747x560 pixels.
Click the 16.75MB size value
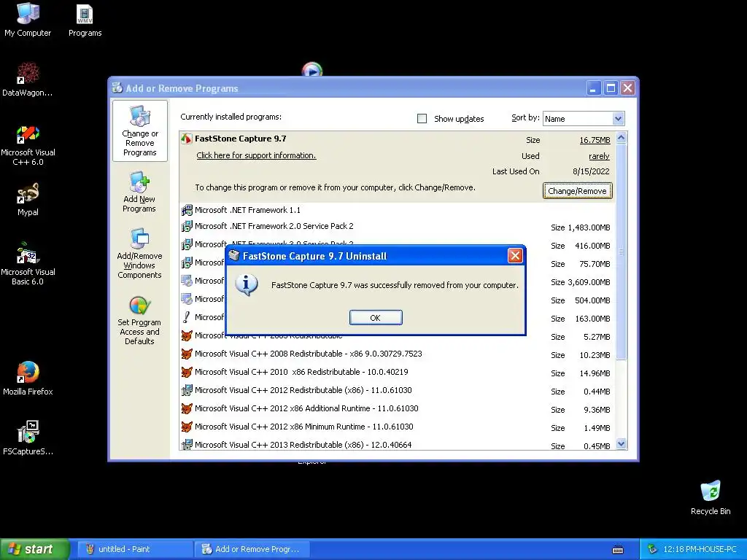[x=595, y=140]
